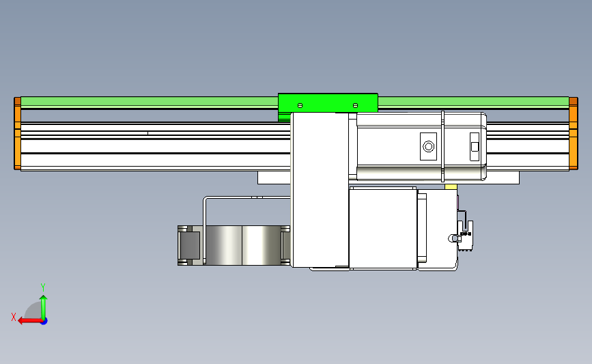Click the left screw on the green carriage

[x=300, y=105]
